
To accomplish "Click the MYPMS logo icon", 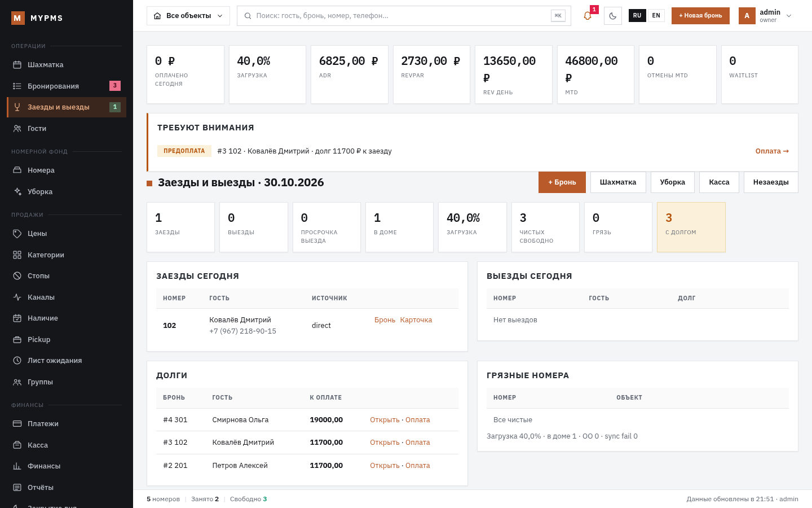I will coord(17,18).
